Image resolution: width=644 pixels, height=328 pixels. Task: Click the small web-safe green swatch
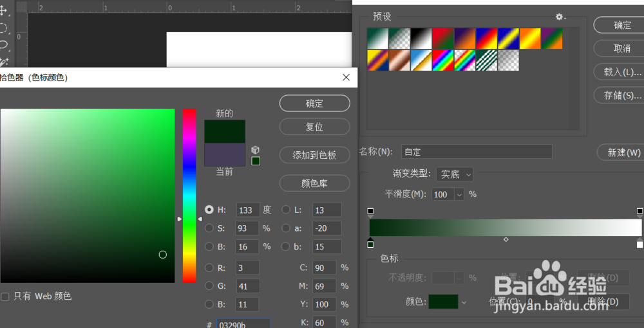[256, 161]
